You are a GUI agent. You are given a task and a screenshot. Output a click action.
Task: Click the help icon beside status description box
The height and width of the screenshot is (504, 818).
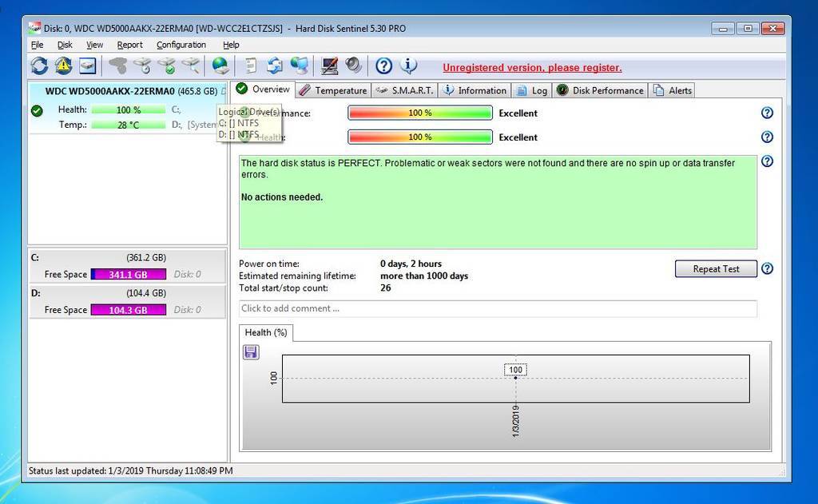[x=767, y=161]
